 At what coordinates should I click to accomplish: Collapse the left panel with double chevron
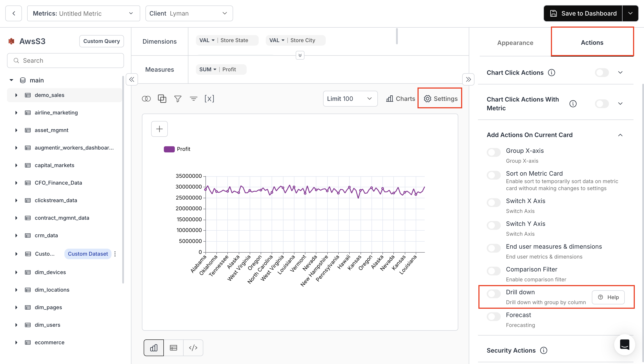(132, 79)
